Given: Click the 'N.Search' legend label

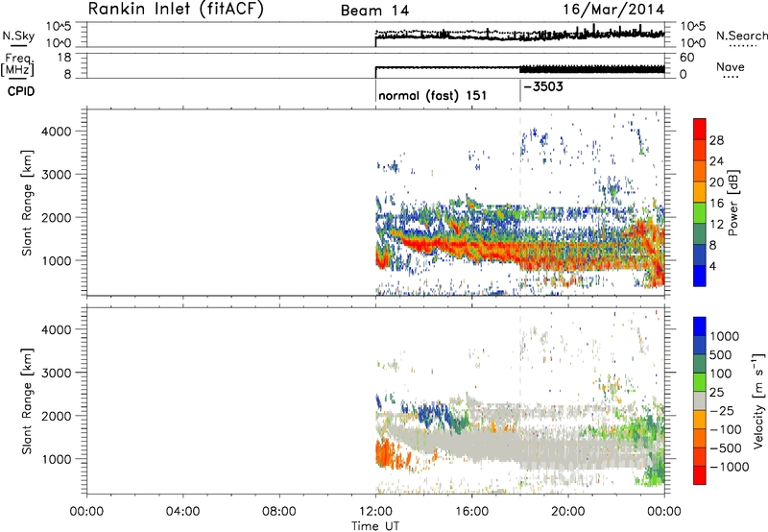Looking at the screenshot, I should tap(741, 36).
